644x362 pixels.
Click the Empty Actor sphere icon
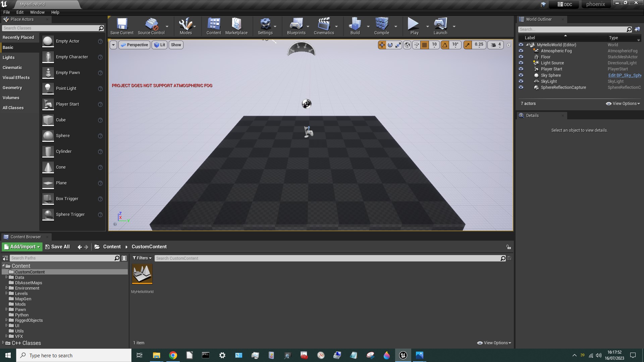click(48, 41)
